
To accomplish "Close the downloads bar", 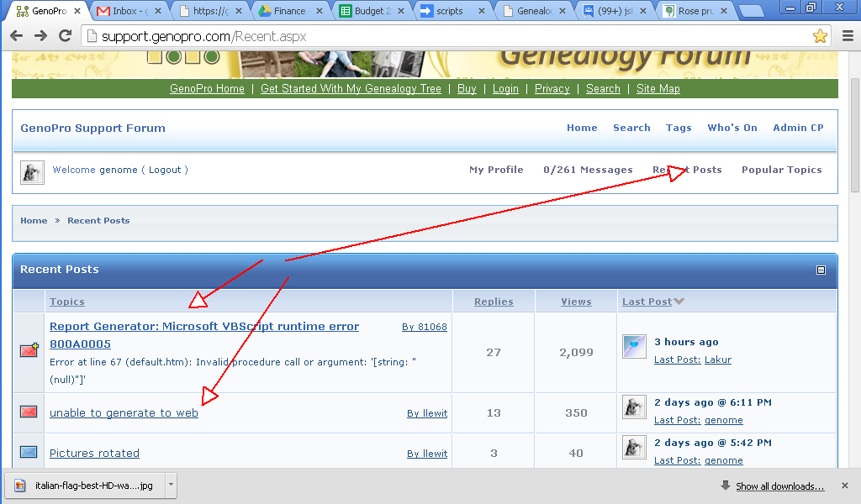I will (x=844, y=486).
